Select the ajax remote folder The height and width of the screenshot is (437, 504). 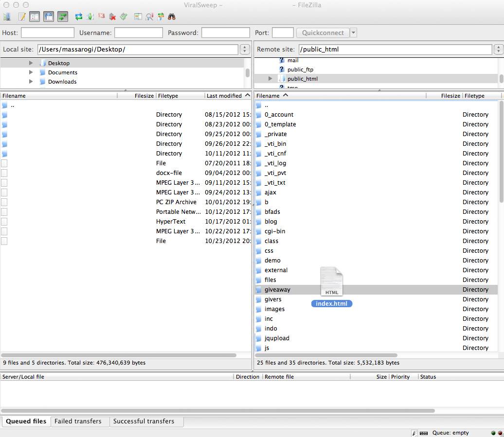376,192
